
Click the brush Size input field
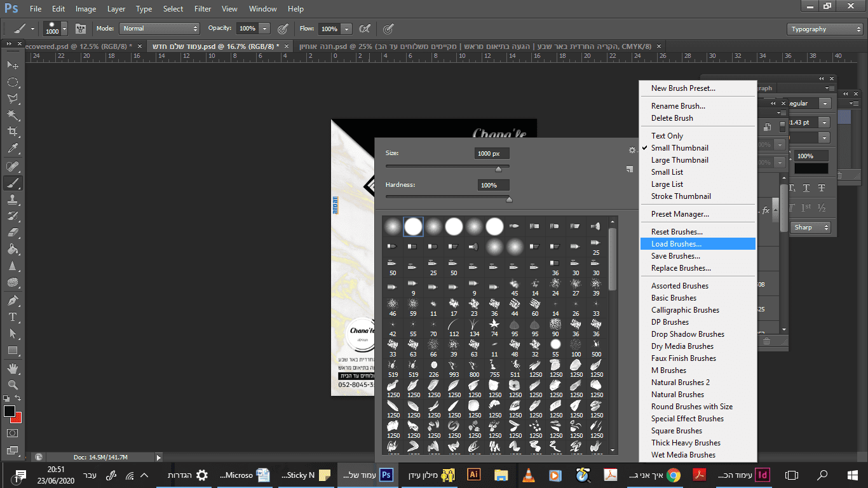click(492, 154)
